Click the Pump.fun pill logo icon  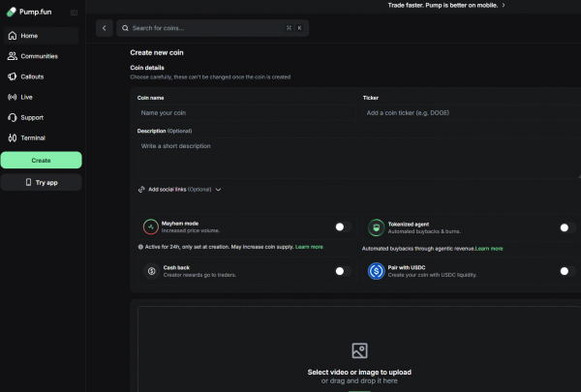[x=12, y=12]
